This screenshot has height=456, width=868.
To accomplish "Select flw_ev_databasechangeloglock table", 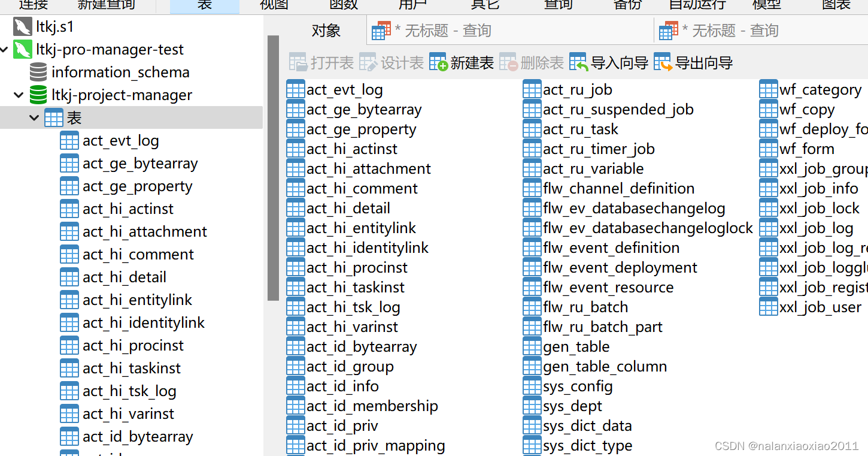I will point(648,228).
